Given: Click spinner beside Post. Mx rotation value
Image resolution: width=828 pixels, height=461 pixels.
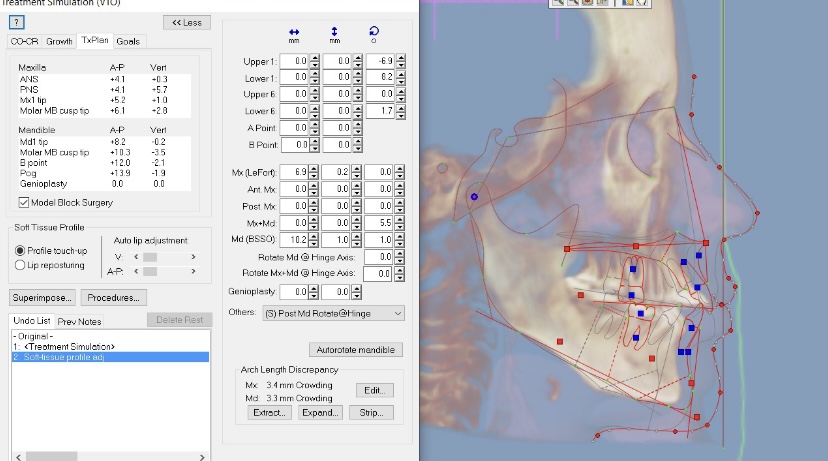Looking at the screenshot, I should tap(399, 206).
